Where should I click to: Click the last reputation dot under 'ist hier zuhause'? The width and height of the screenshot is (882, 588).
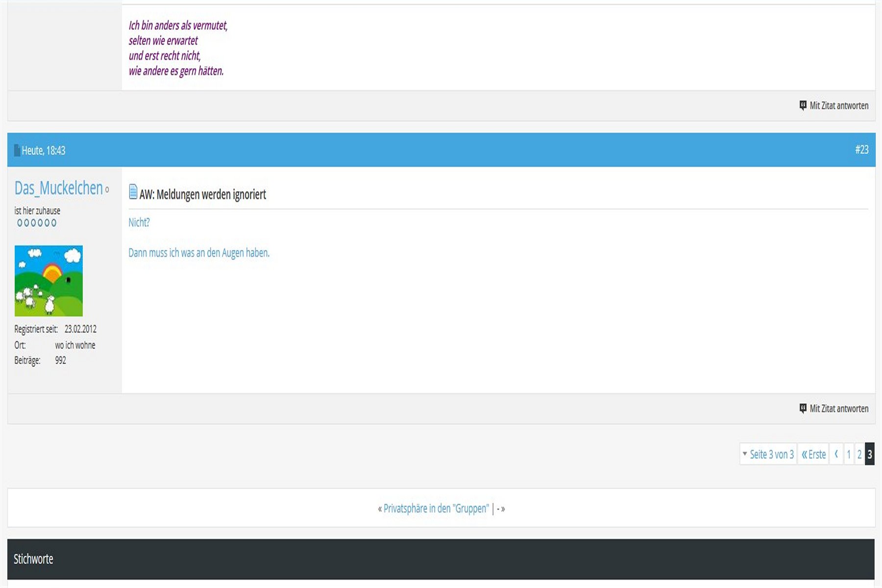54,223
